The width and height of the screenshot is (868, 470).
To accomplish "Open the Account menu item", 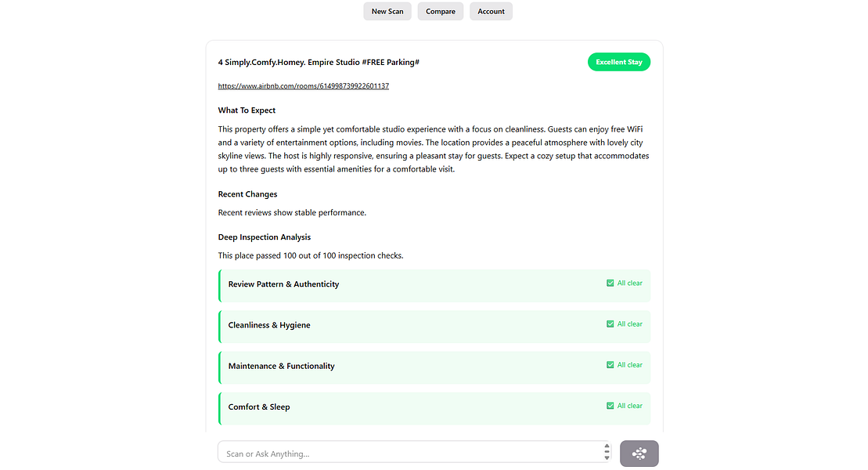I will pyautogui.click(x=491, y=11).
